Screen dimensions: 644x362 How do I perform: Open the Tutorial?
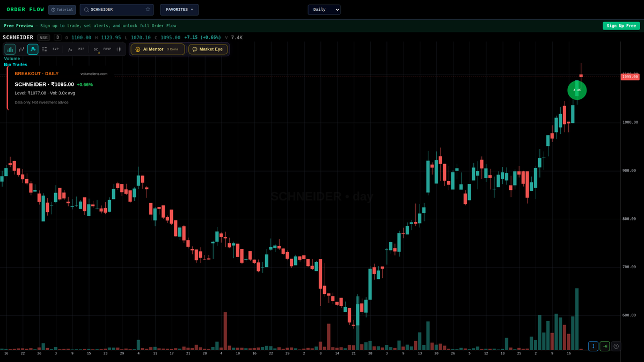(62, 9)
